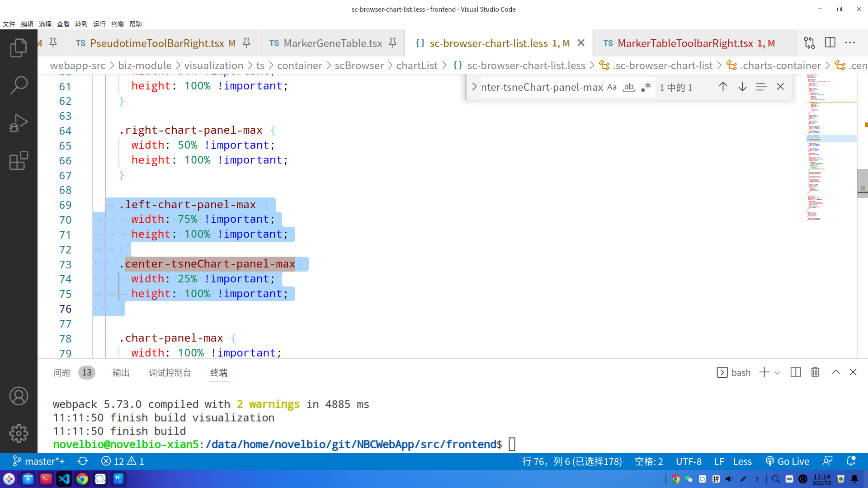Image resolution: width=868 pixels, height=488 pixels.
Task: Click the master branch status item
Action: (x=38, y=461)
